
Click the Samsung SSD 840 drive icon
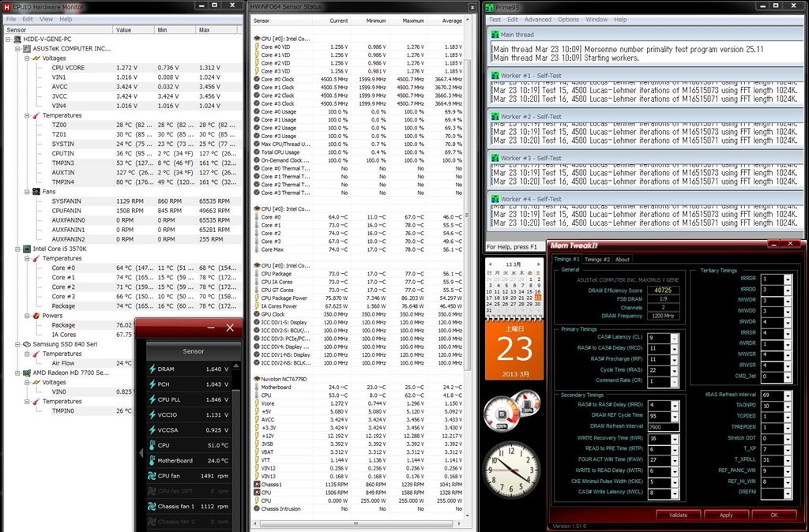coord(26,344)
